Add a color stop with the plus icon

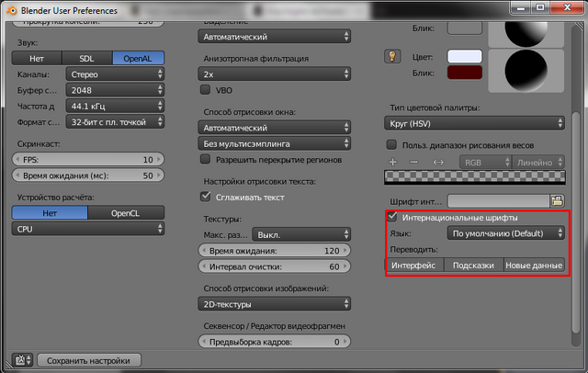coord(392,162)
